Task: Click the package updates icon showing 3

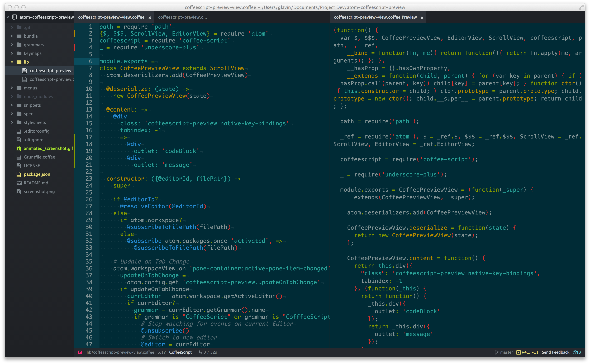Action: [x=577, y=352]
